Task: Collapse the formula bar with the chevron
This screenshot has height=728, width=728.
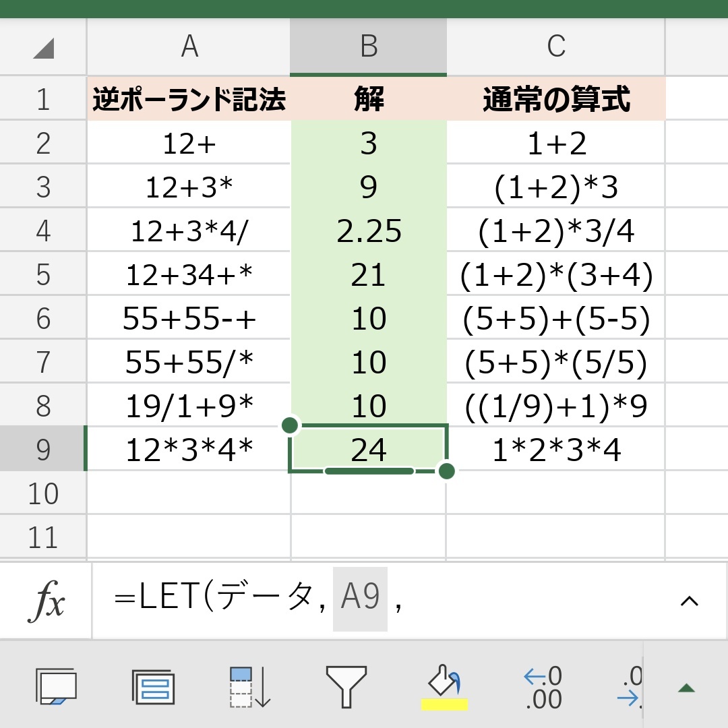Action: pos(689,601)
